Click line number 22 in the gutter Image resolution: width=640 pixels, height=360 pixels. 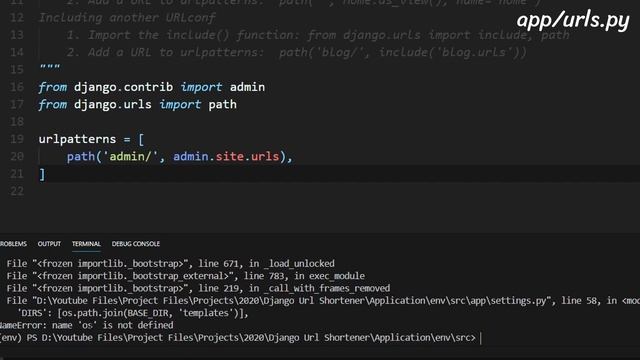tap(17, 191)
